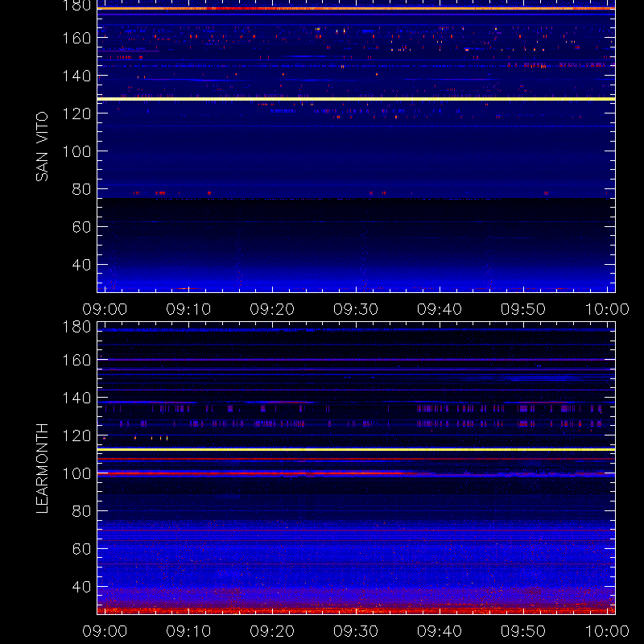Pick the 40 label on the Learmonth axis
The height and width of the screenshot is (644, 644).
tap(81, 587)
